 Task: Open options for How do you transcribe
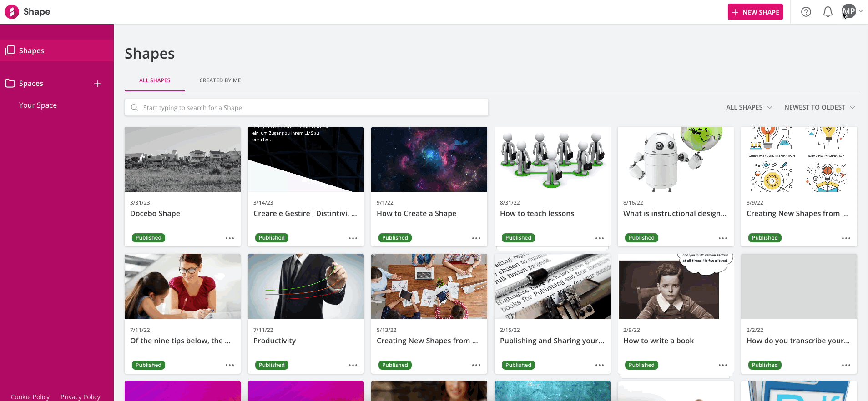pos(846,365)
